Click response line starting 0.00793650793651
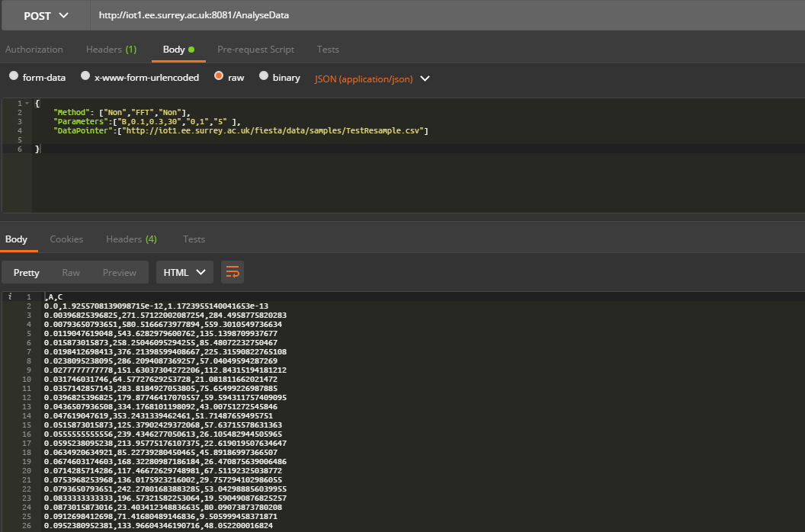The width and height of the screenshot is (805, 532). 162,325
